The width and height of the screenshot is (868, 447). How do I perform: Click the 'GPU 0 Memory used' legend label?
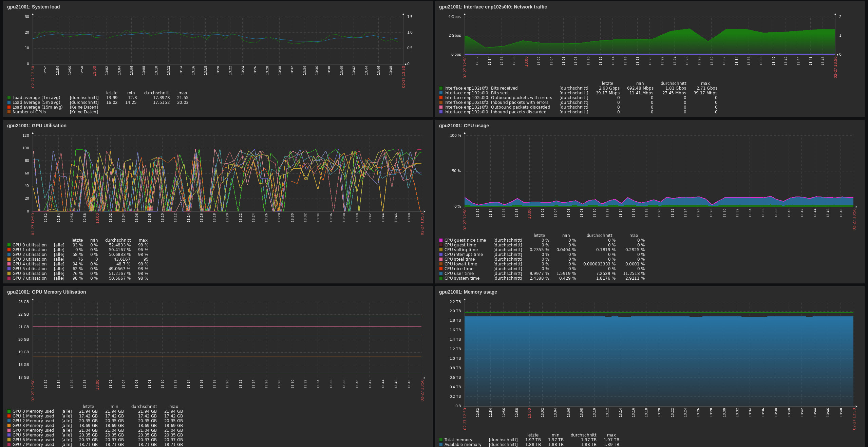33,411
